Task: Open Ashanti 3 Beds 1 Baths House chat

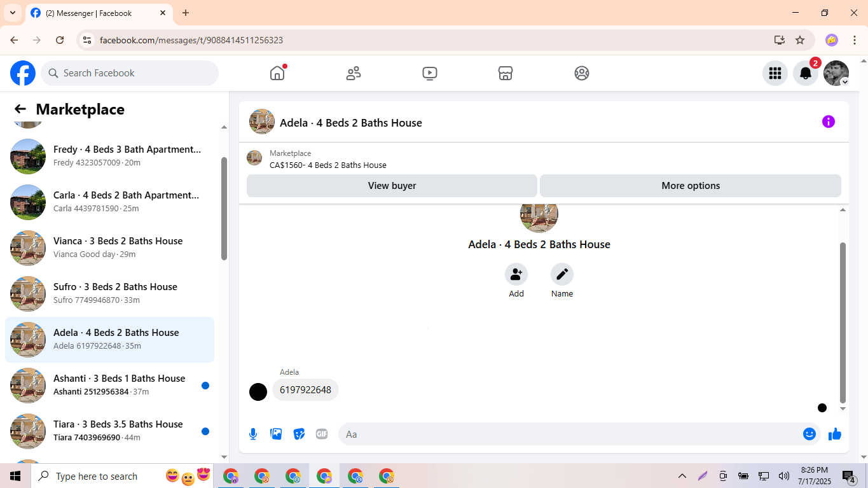Action: (x=109, y=385)
